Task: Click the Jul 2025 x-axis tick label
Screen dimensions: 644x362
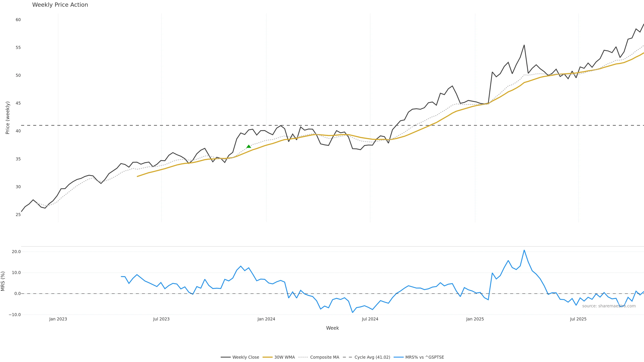Action: [578, 319]
